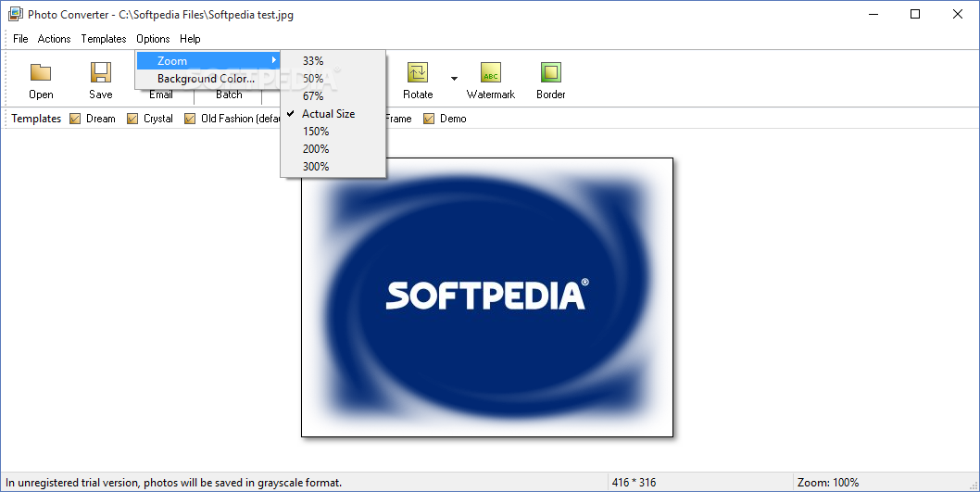
Task: Set zoom to 200%
Action: pyautogui.click(x=333, y=149)
